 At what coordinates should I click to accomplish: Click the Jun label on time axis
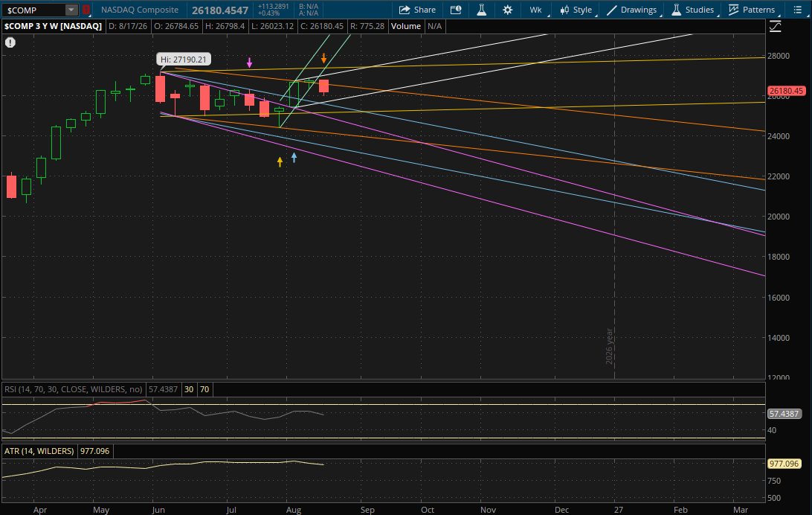tap(158, 510)
